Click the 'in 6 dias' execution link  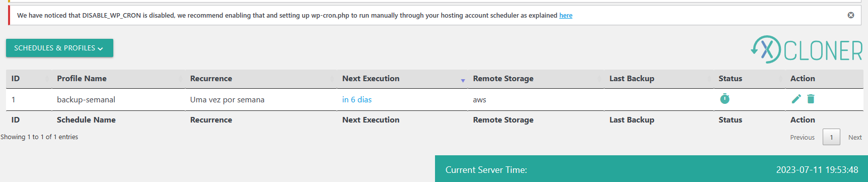(357, 100)
